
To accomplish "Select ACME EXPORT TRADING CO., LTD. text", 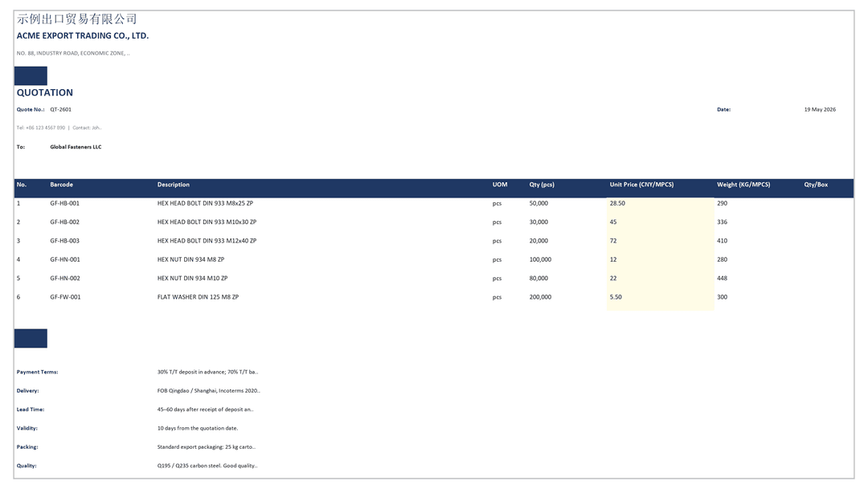I will click(83, 35).
